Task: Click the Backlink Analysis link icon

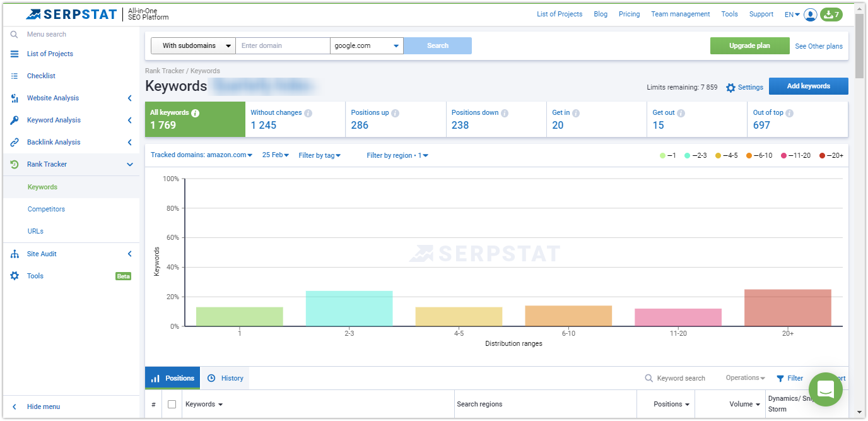Action: tap(15, 142)
